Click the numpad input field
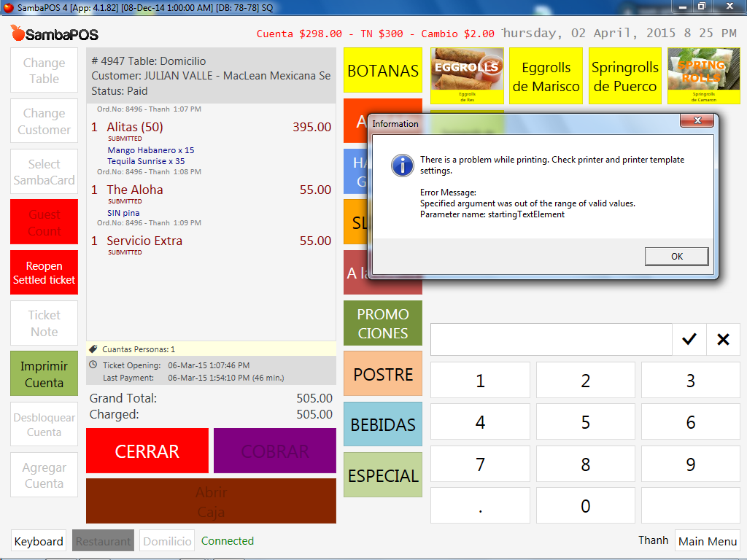The image size is (747, 560). [551, 339]
